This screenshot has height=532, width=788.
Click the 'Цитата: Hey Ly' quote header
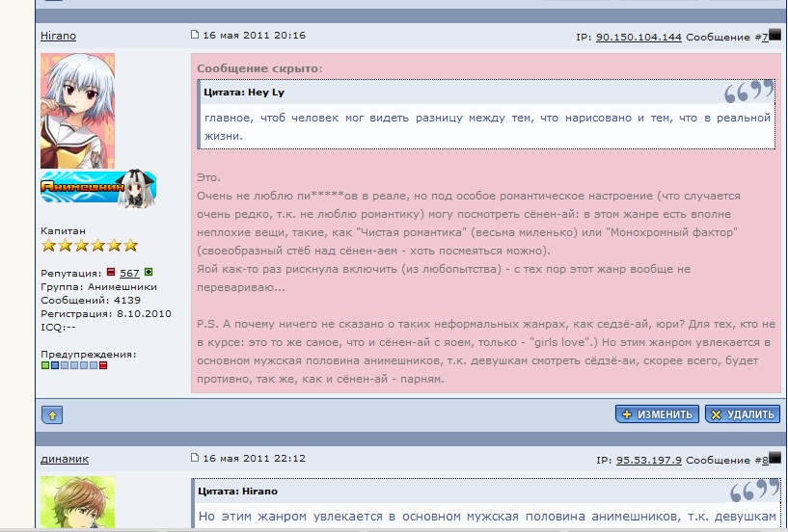pyautogui.click(x=244, y=93)
